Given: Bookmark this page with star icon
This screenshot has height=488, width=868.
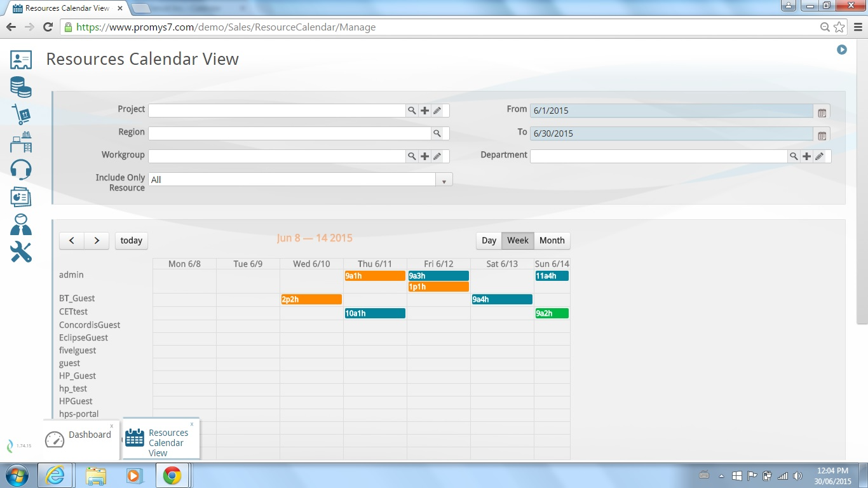Looking at the screenshot, I should (x=839, y=27).
